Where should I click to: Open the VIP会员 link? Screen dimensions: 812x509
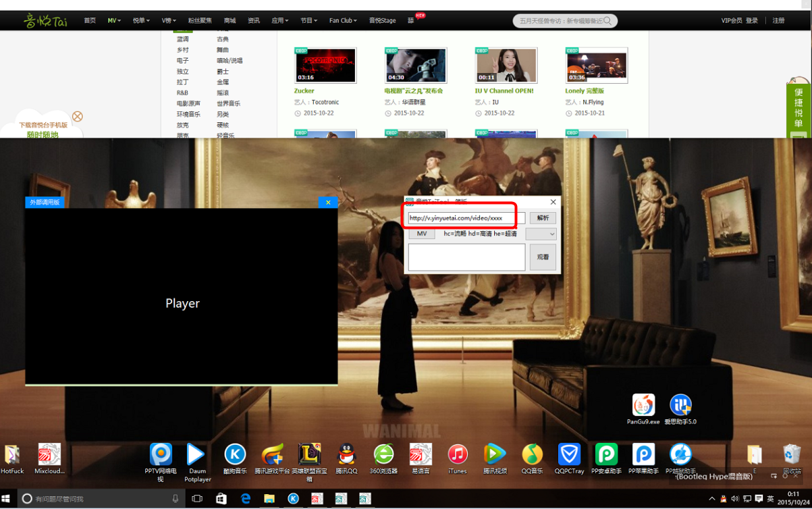click(731, 21)
